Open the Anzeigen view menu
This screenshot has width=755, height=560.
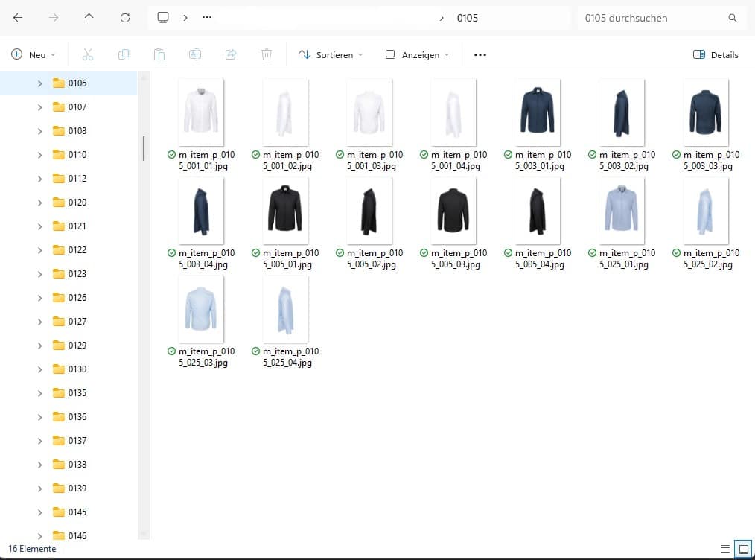(417, 54)
